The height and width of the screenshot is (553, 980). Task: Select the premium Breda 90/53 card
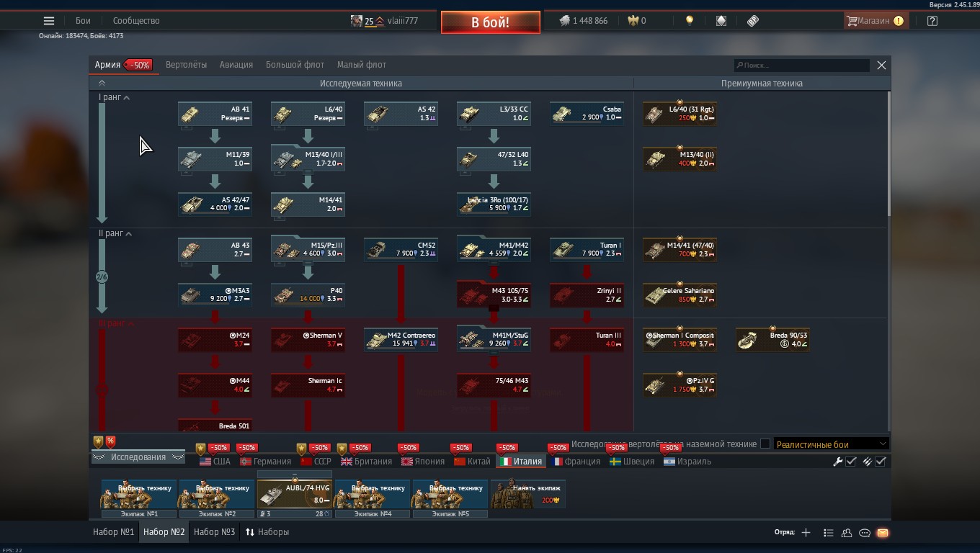pyautogui.click(x=772, y=340)
